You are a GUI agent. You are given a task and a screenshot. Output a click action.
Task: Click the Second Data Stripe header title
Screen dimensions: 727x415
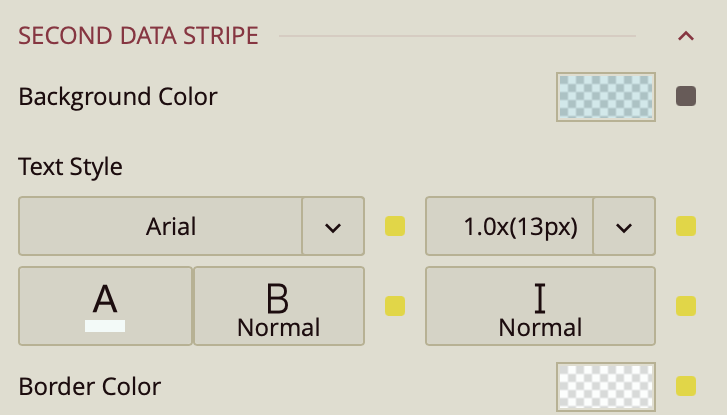coord(138,37)
